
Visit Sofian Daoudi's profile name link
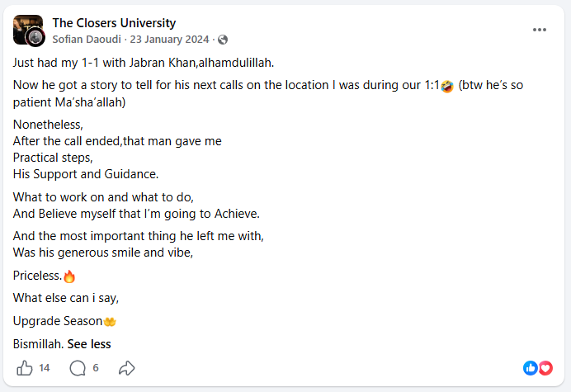pos(87,39)
